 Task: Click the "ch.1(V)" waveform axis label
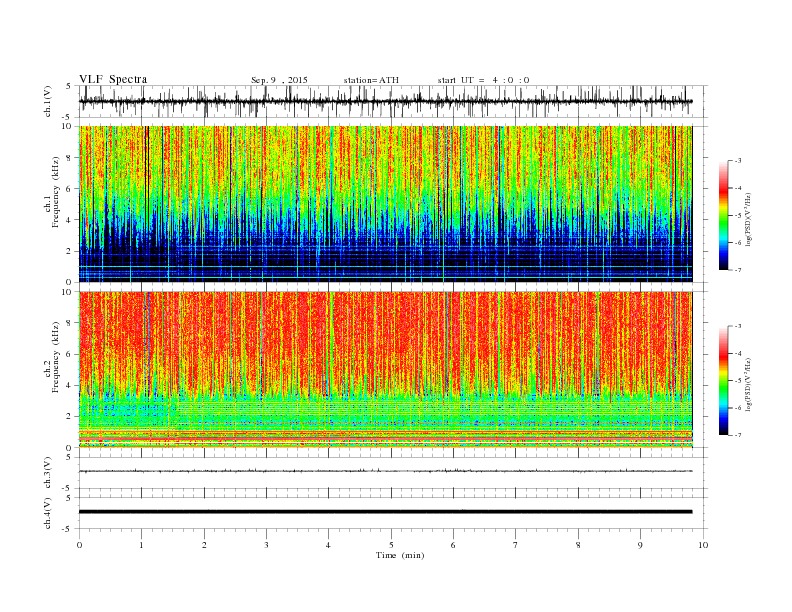tap(47, 101)
